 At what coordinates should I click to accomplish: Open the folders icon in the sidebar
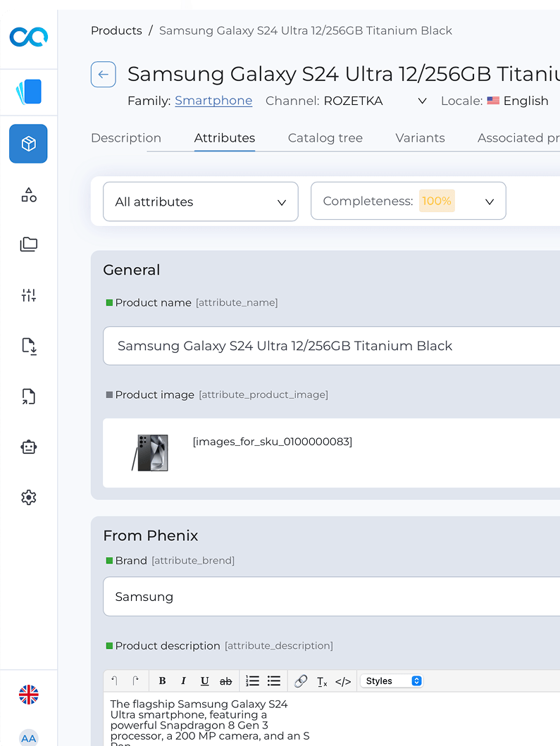(x=29, y=244)
